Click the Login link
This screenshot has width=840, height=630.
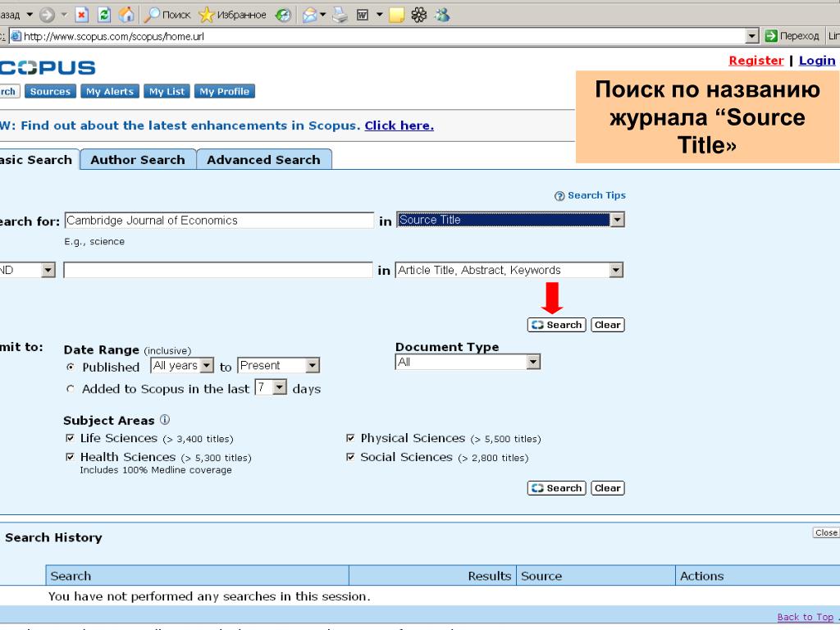click(817, 61)
